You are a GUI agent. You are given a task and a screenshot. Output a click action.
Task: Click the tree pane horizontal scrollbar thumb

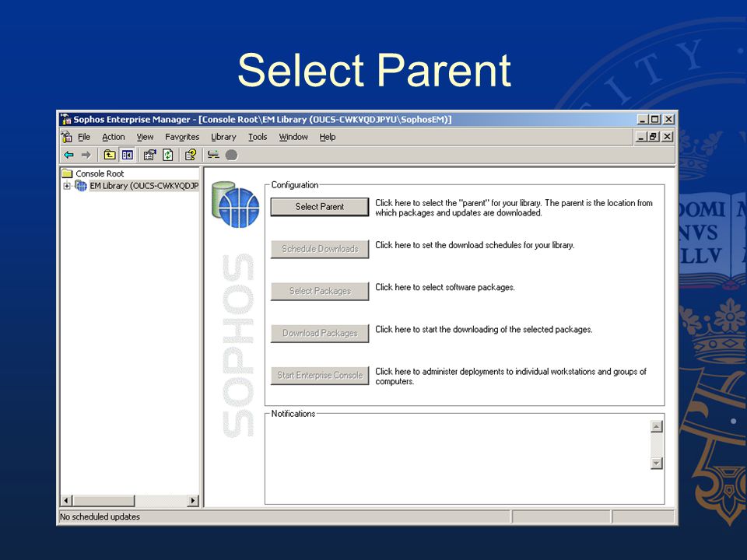[x=103, y=500]
